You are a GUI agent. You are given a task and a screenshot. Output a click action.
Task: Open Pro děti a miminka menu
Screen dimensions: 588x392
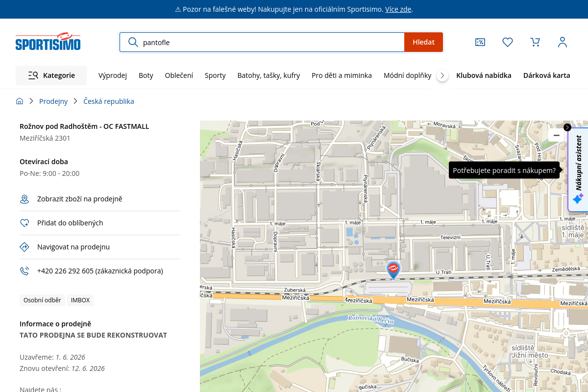(342, 75)
